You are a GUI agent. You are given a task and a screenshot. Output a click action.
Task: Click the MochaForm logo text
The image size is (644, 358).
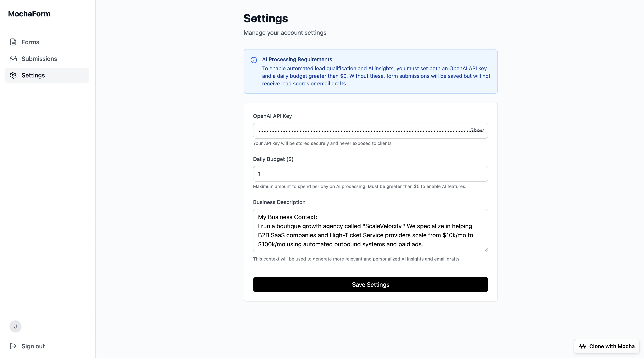point(29,14)
